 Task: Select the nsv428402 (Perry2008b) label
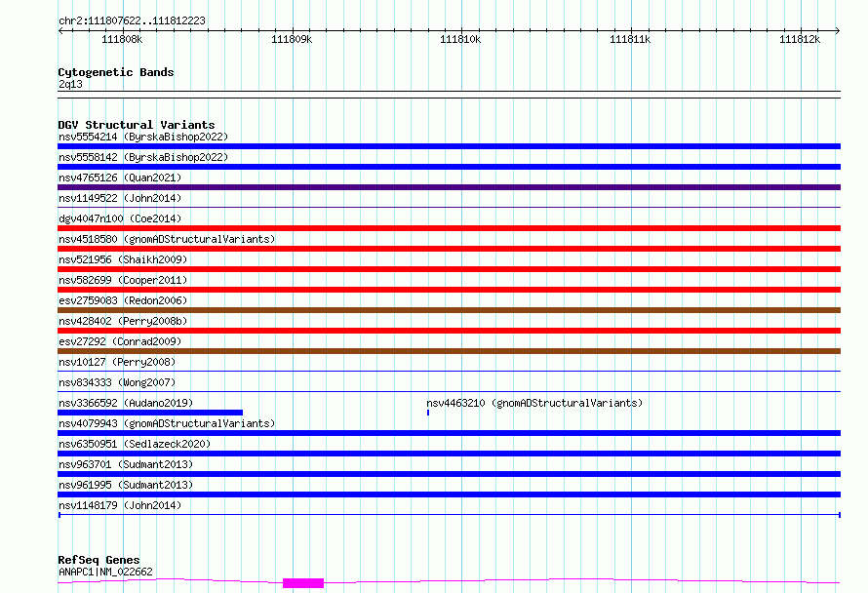pyautogui.click(x=123, y=321)
